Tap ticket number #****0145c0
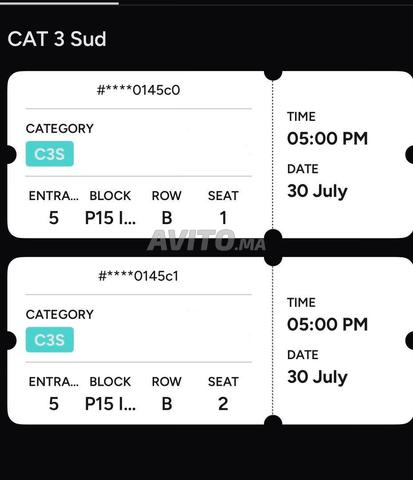413x480 pixels. click(138, 90)
